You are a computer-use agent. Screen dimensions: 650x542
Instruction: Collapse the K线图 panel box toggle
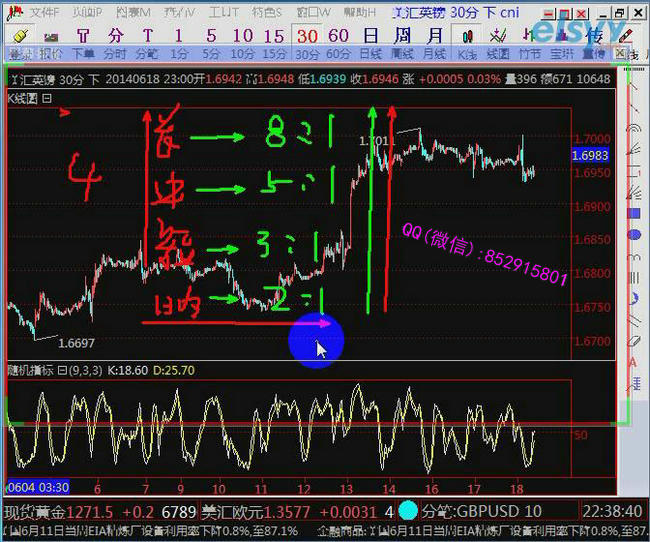pos(47,98)
